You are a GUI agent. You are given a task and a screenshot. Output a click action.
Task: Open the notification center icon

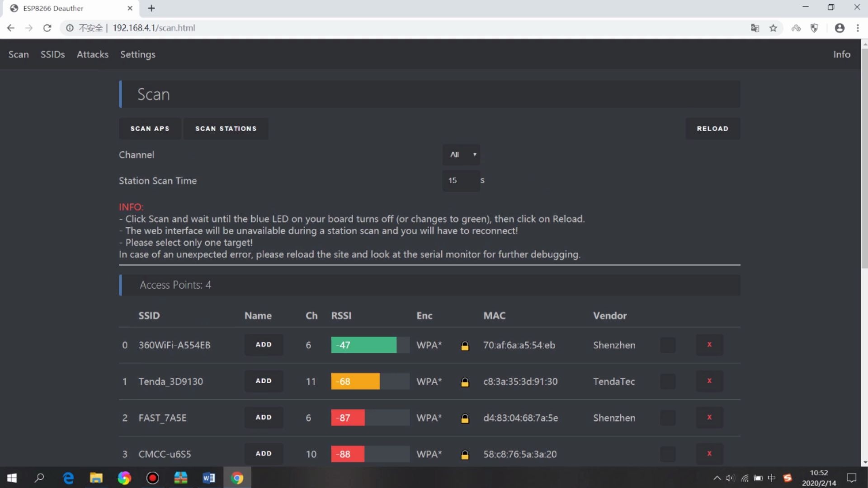pyautogui.click(x=852, y=478)
